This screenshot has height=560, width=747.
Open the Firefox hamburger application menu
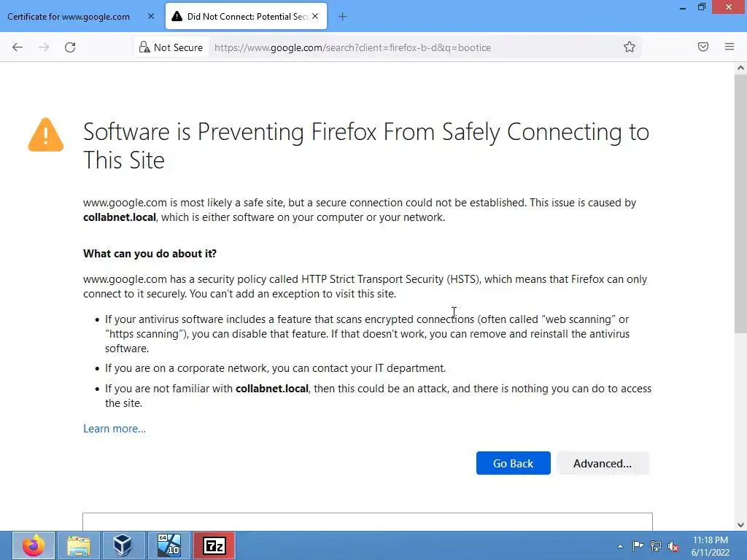point(729,47)
